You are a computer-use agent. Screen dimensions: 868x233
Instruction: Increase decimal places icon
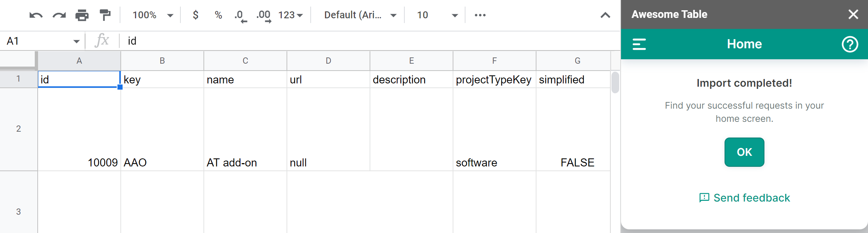pyautogui.click(x=263, y=16)
